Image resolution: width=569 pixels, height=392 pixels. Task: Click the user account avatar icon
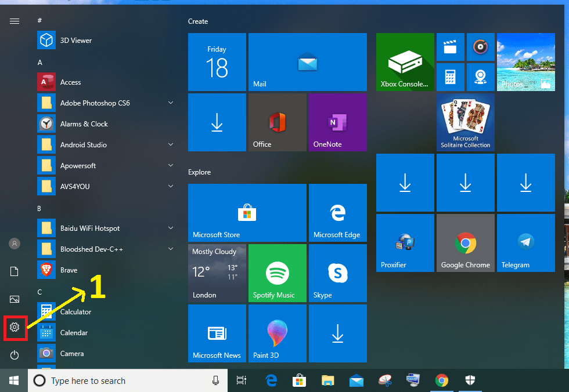click(x=15, y=244)
